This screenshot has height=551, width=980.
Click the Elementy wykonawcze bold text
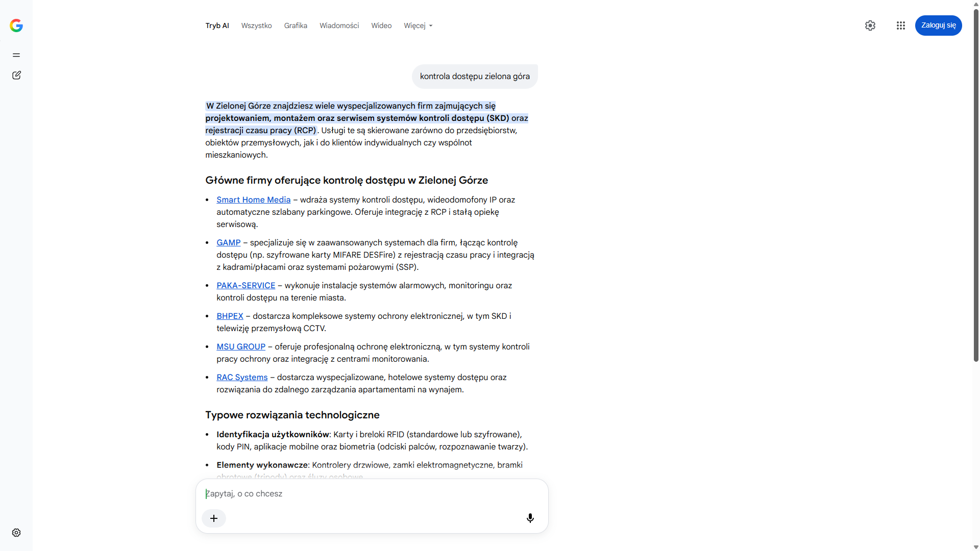[x=262, y=465]
